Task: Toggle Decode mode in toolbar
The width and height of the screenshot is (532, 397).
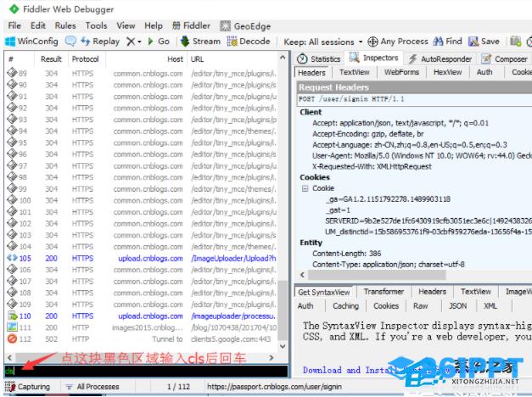Action: 249,42
